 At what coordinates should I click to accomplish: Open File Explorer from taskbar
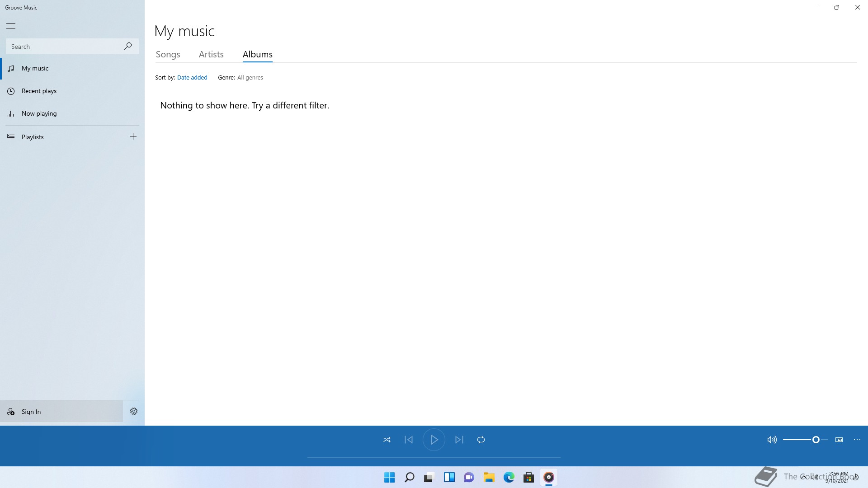click(x=489, y=477)
